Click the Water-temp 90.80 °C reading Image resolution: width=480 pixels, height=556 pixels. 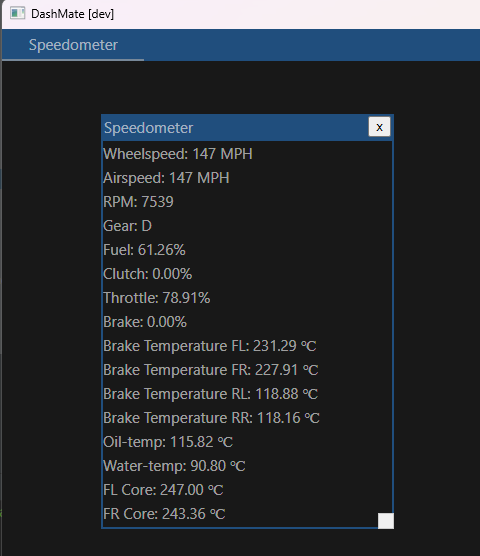[x=174, y=466]
